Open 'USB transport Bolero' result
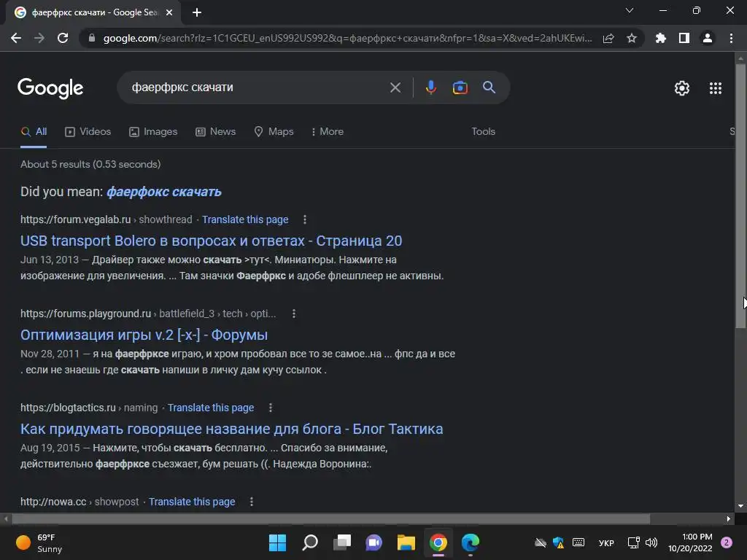Viewport: 747px width, 560px height. coord(211,241)
